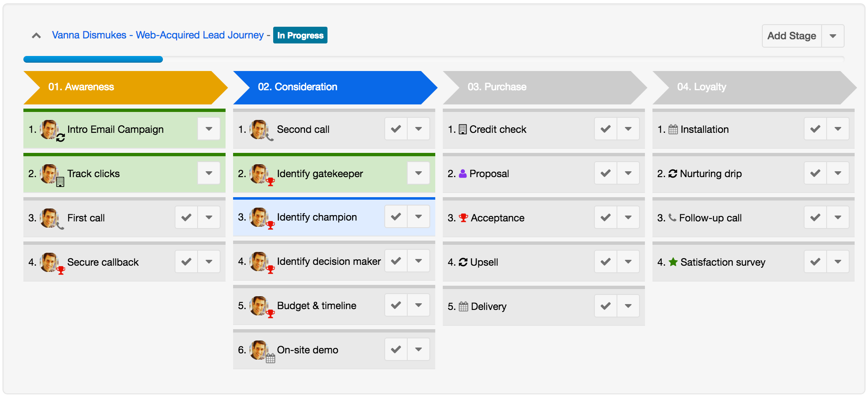
Task: Click the red trophy icon beside Acceptance
Action: pos(463,218)
